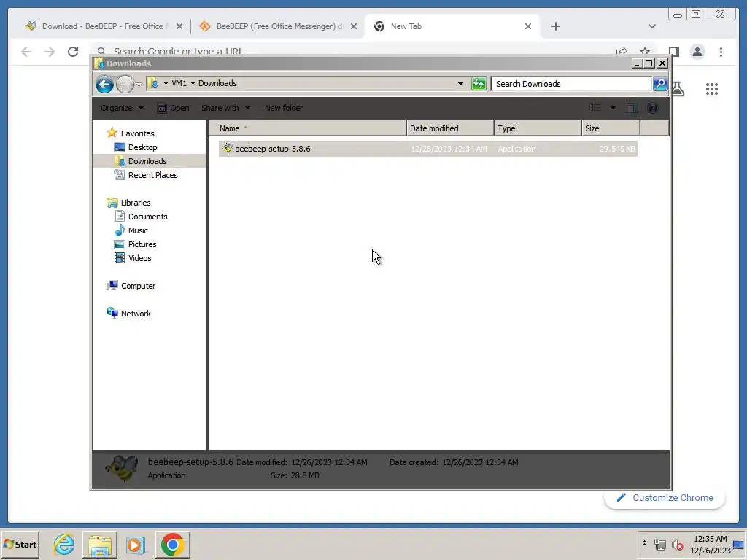Image resolution: width=747 pixels, height=560 pixels.
Task: Click the VM1 breadcrumb segment
Action: tap(179, 83)
